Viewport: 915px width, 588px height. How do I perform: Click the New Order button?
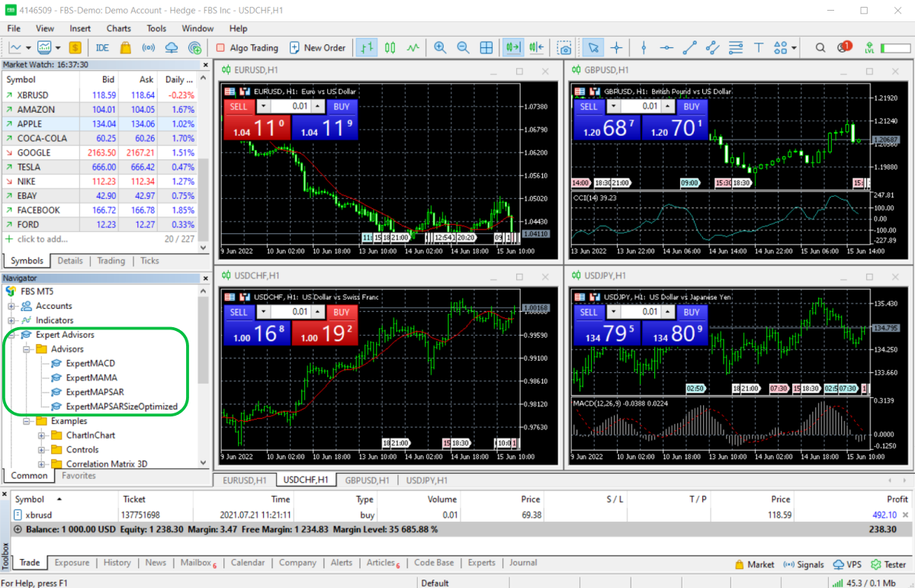pos(317,47)
